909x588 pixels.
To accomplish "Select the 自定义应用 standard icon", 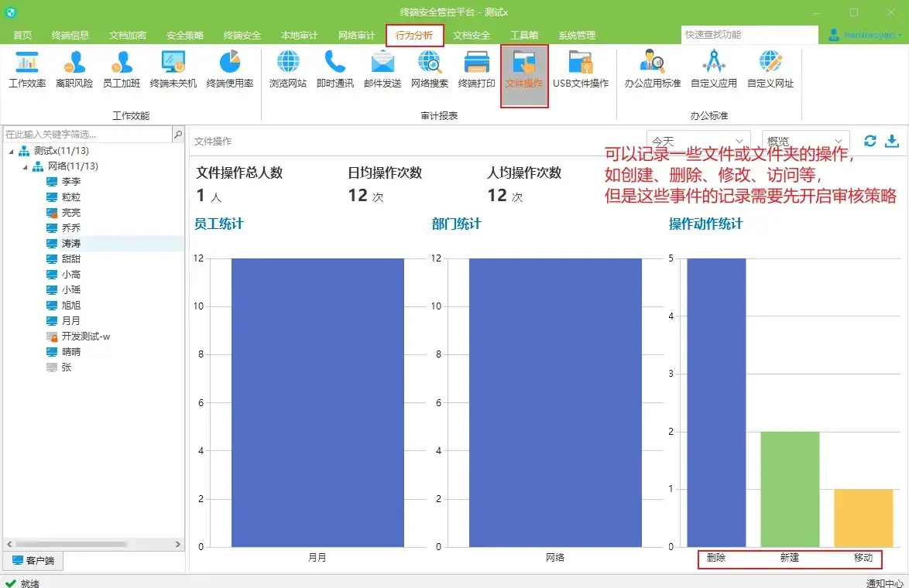I will (713, 70).
